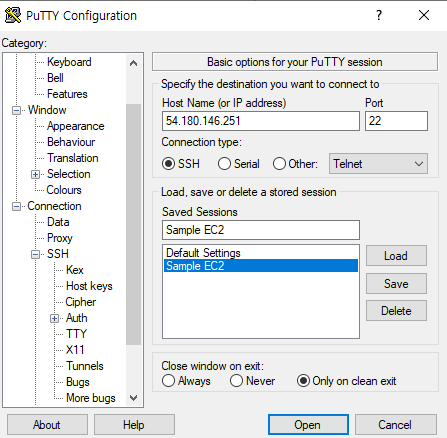Select the SSH connection type radio
447x438 pixels.
(x=168, y=164)
